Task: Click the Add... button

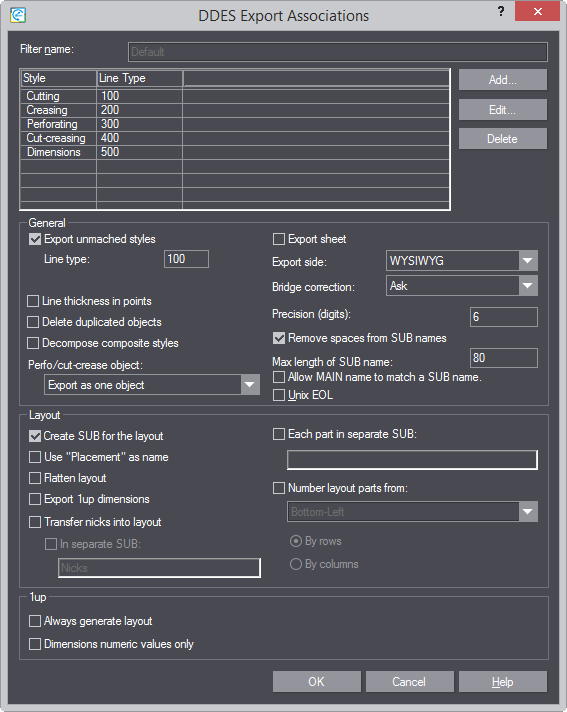Action: [x=503, y=80]
